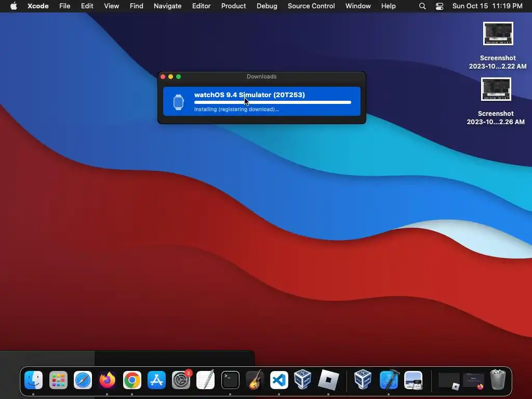Open System Preferences with update badge

tap(181, 380)
